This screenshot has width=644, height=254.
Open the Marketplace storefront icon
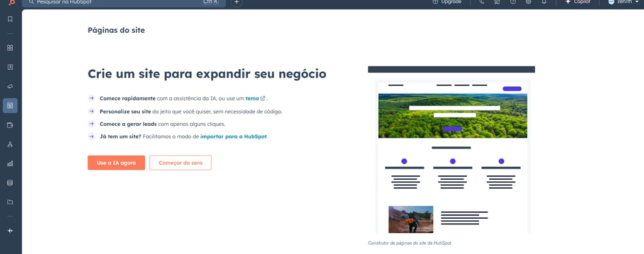point(497,2)
